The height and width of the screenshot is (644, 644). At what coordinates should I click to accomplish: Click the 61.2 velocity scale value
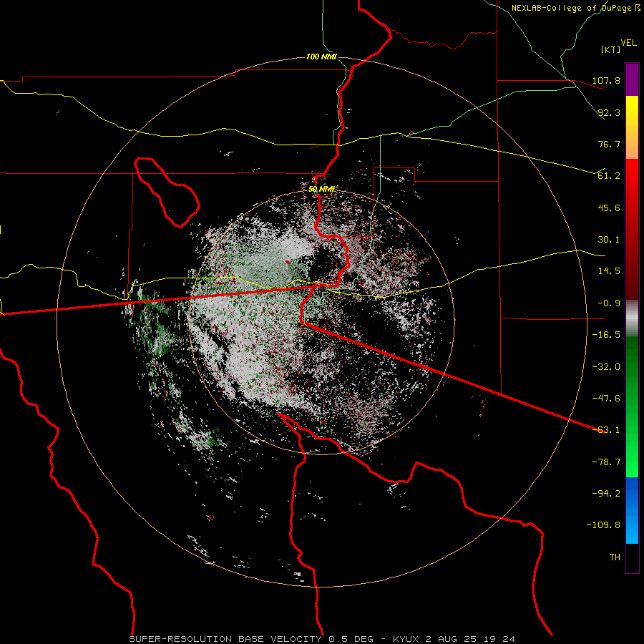(609, 176)
